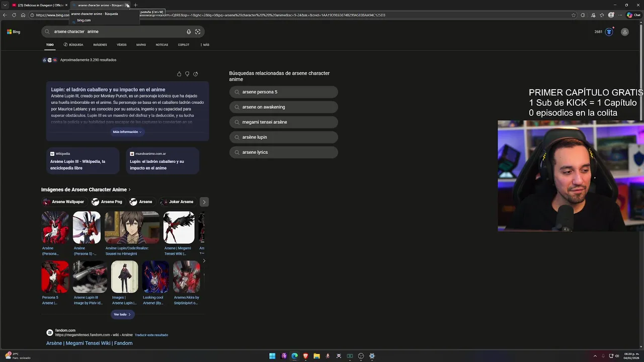Open File Explorer from taskbar
Image resolution: width=644 pixels, height=362 pixels.
click(x=316, y=356)
